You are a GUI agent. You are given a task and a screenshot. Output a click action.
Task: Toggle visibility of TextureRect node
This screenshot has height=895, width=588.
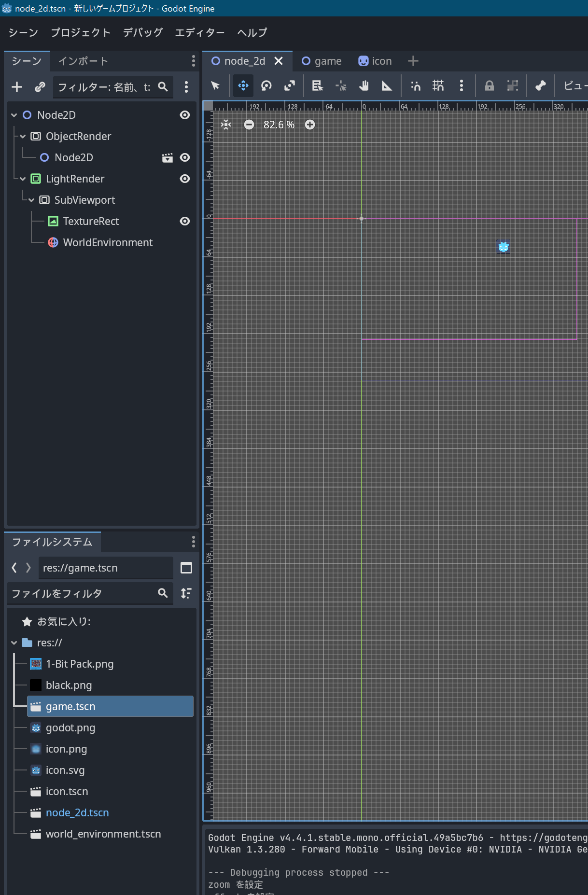(184, 221)
